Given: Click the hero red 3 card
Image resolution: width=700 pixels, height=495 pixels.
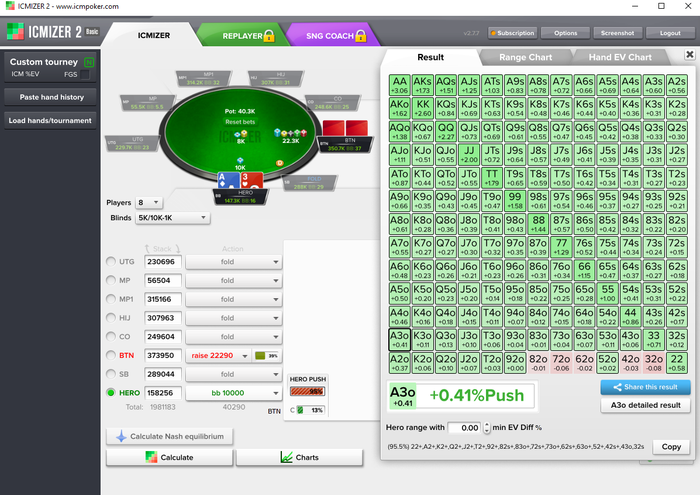Looking at the screenshot, I should [x=252, y=181].
